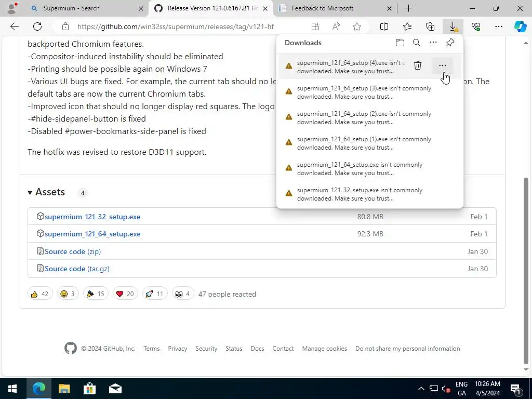
Task: Download Source code (zip)
Action: point(73,251)
